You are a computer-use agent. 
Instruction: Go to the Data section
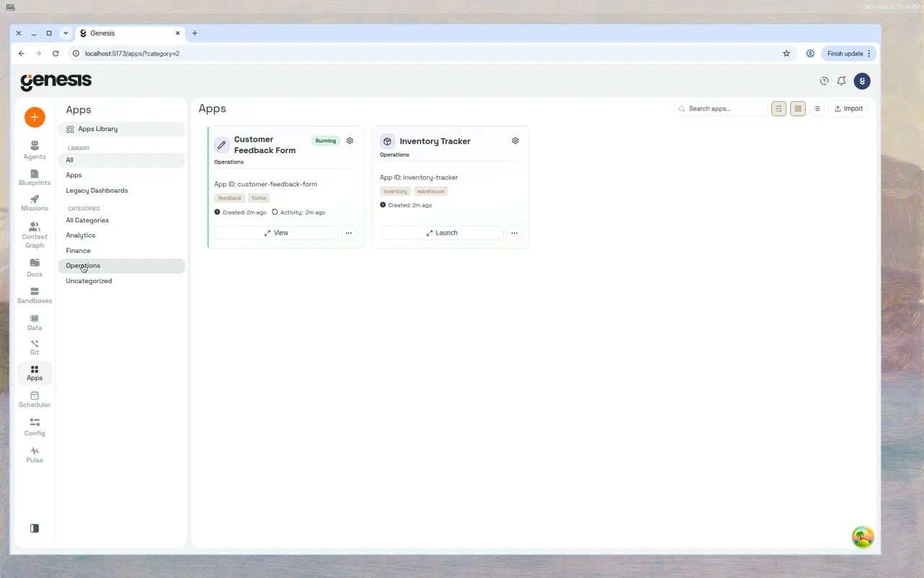[35, 322]
